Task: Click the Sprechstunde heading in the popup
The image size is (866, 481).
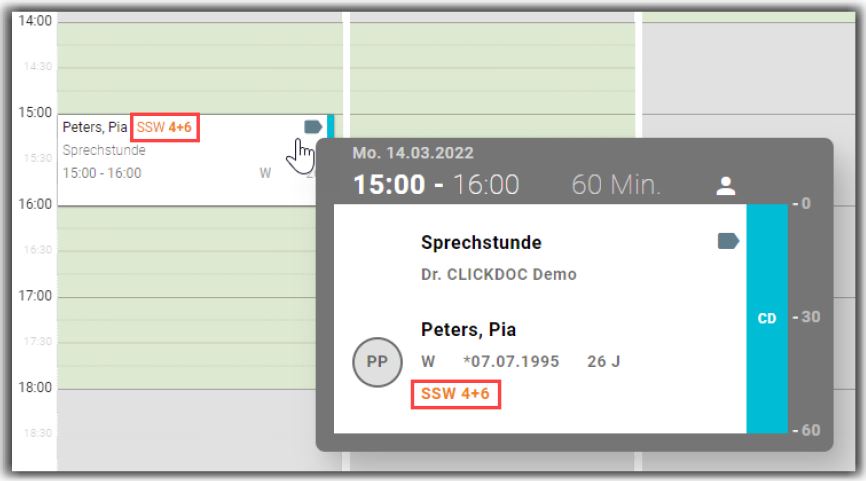Action: [x=481, y=243]
